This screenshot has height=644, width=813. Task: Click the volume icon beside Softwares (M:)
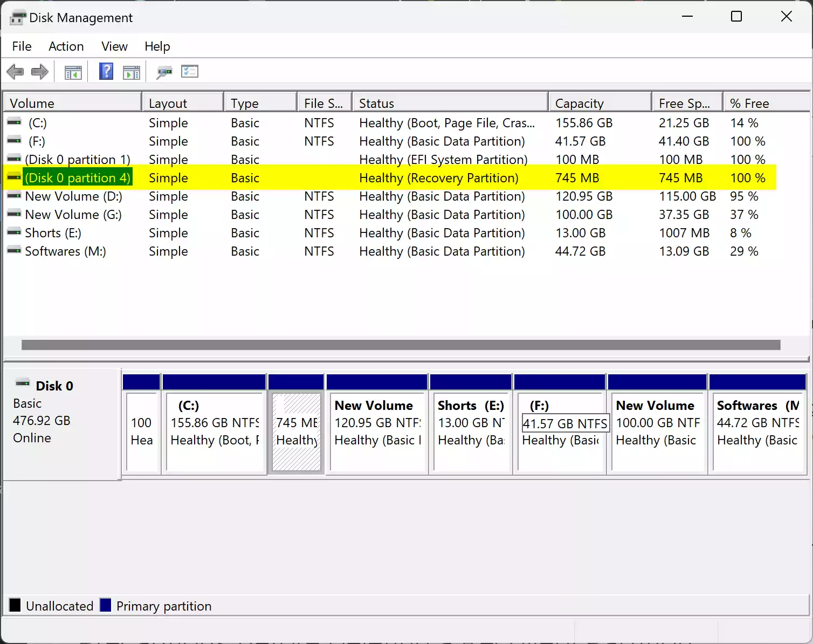point(13,251)
